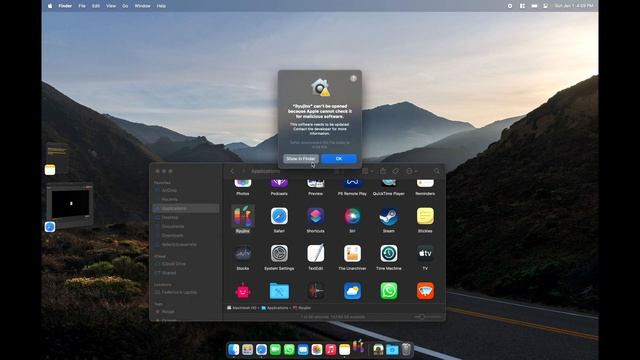Select the Preview app icon
The width and height of the screenshot is (640, 360).
316,184
